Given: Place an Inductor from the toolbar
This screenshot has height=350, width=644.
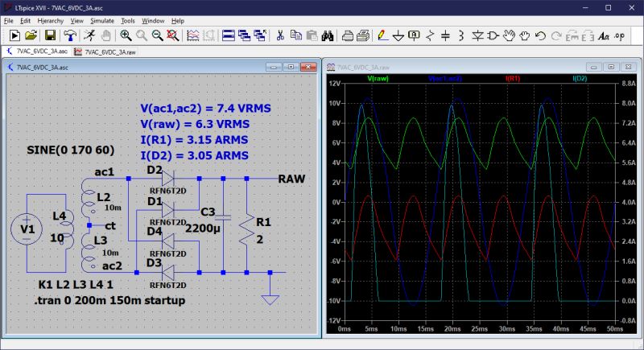Looking at the screenshot, I should pos(460,36).
